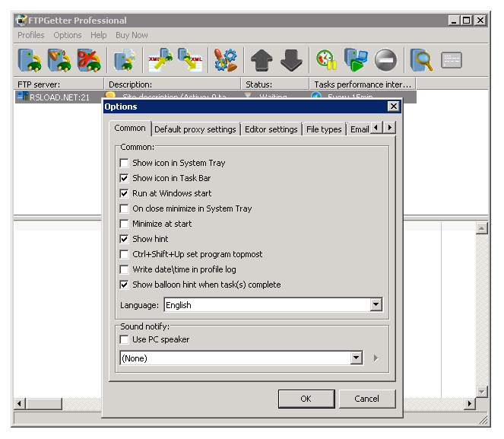
Task: Click the Status column header
Action: (x=275, y=84)
